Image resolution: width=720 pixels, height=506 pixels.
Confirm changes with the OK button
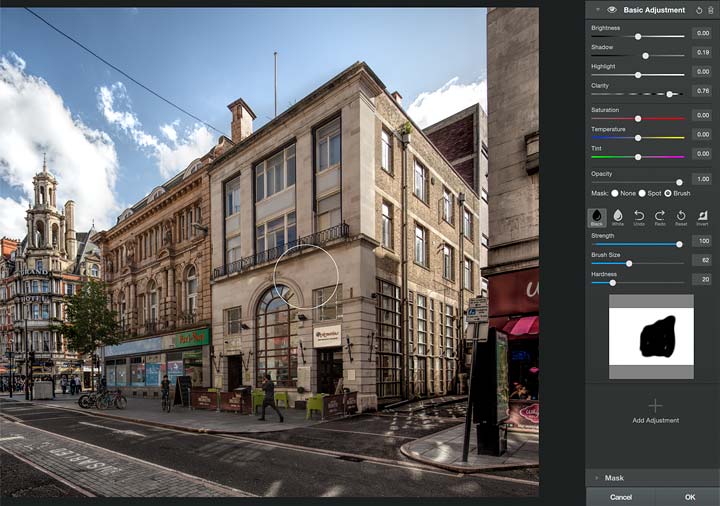point(690,497)
